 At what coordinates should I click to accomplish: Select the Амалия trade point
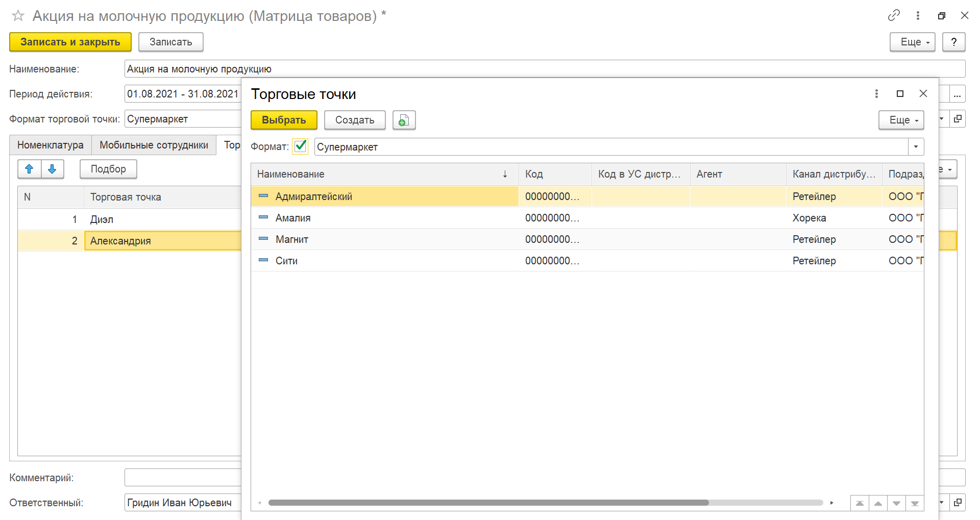coord(587,218)
